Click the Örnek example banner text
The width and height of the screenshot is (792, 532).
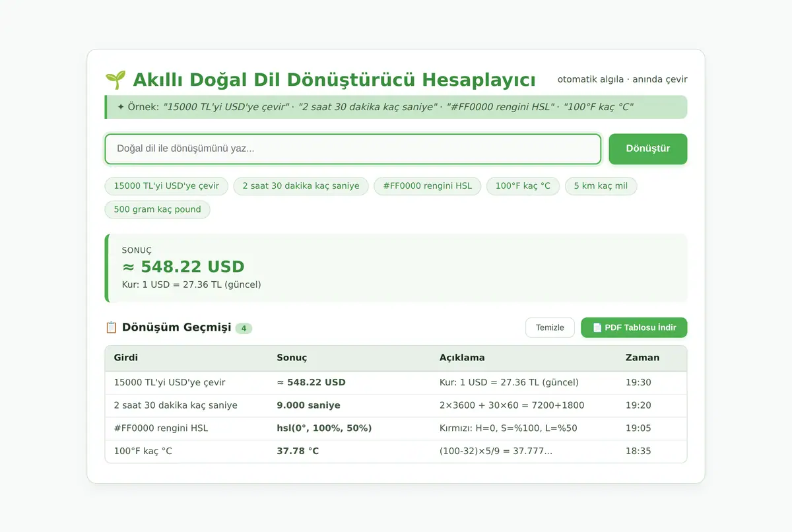tap(375, 107)
